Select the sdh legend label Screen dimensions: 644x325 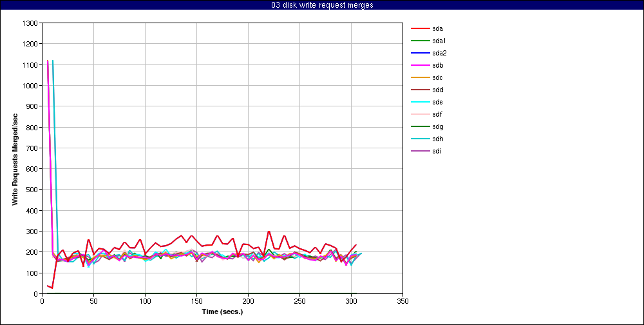pyautogui.click(x=438, y=139)
